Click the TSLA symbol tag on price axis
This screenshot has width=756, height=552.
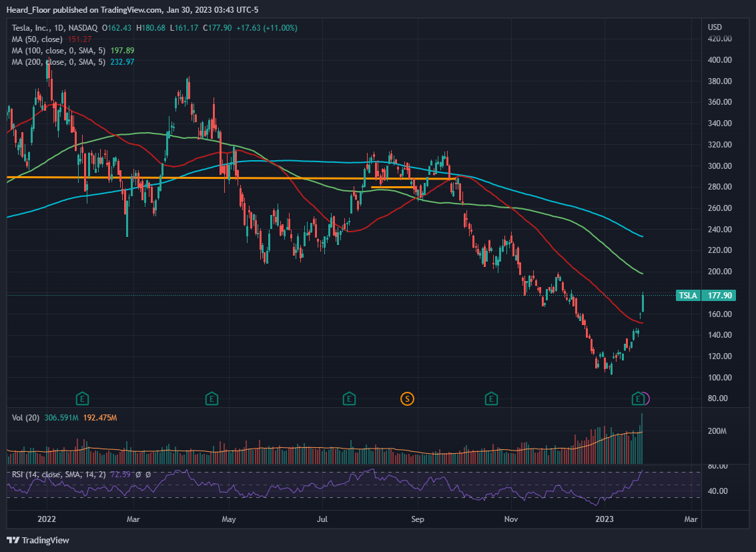[x=688, y=296]
